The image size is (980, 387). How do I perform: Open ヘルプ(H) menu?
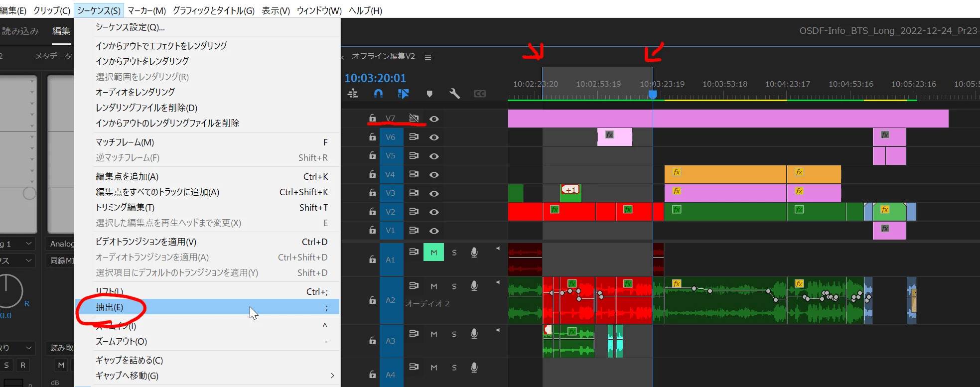point(366,10)
